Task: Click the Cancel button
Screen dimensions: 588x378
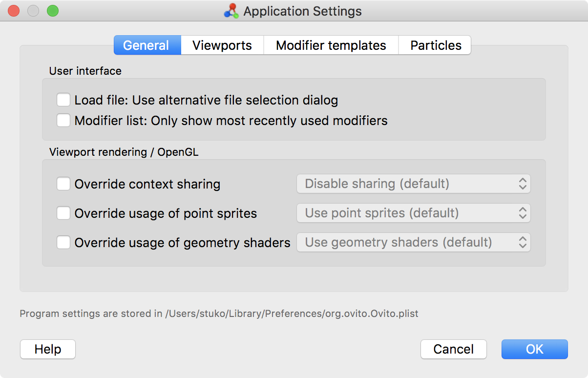Action: pos(453,349)
